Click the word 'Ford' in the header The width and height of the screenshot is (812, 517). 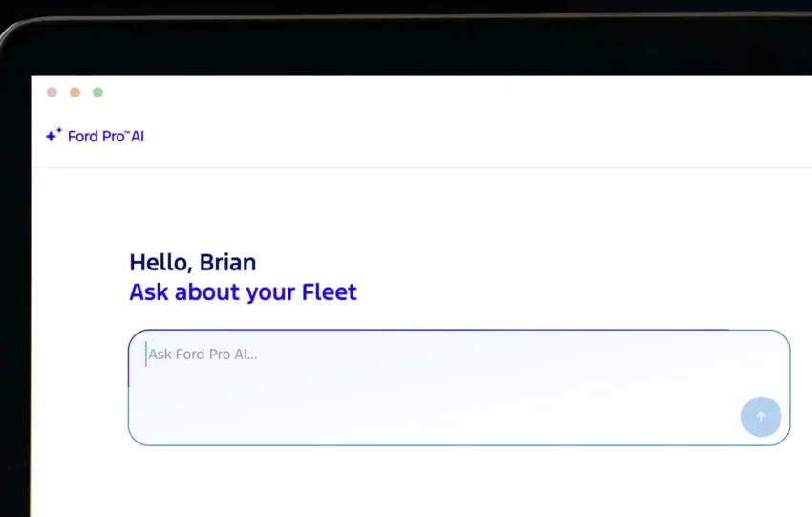pyautogui.click(x=83, y=137)
